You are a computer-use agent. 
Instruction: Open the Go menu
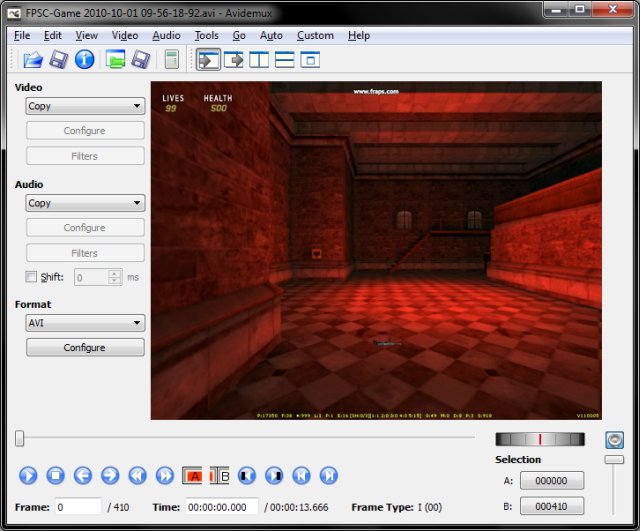[239, 36]
